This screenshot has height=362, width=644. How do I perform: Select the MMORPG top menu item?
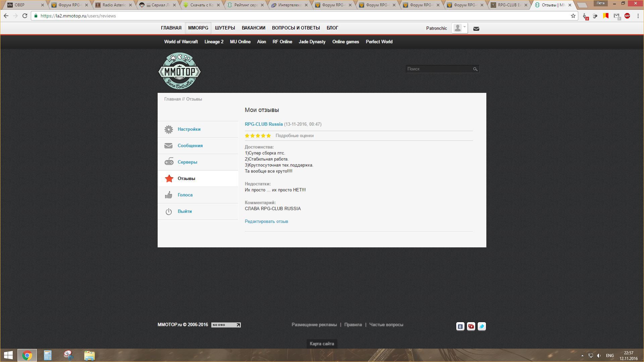[x=198, y=28]
